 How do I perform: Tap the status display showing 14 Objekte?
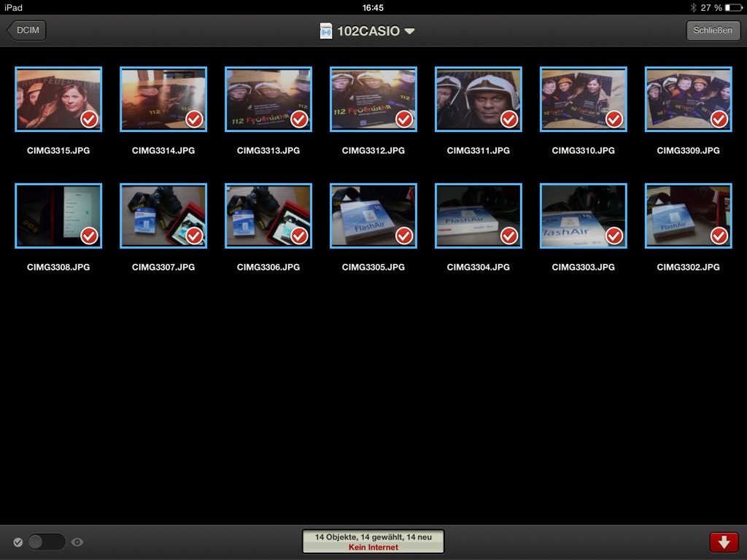coord(373,542)
